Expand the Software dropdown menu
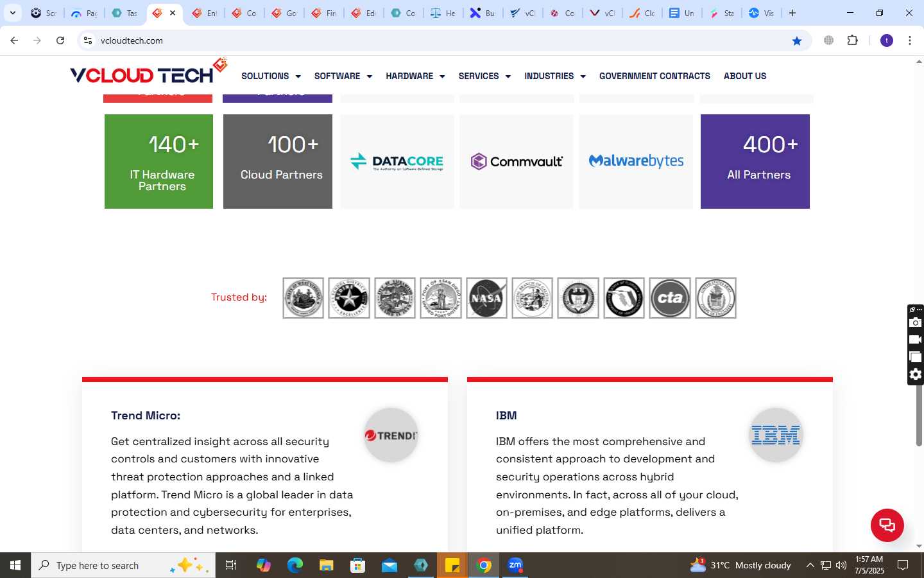924x578 pixels. (343, 76)
